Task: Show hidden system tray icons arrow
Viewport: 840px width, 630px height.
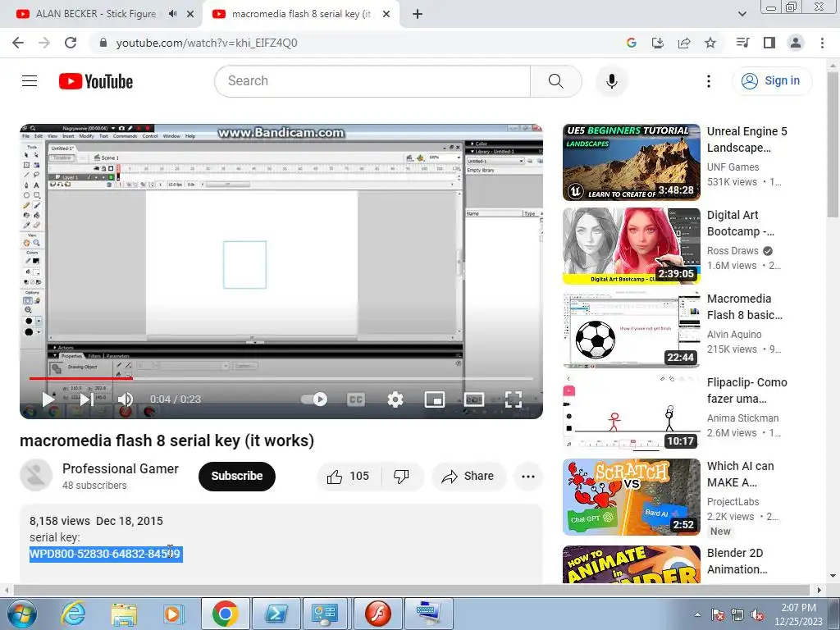Action: coord(697,614)
